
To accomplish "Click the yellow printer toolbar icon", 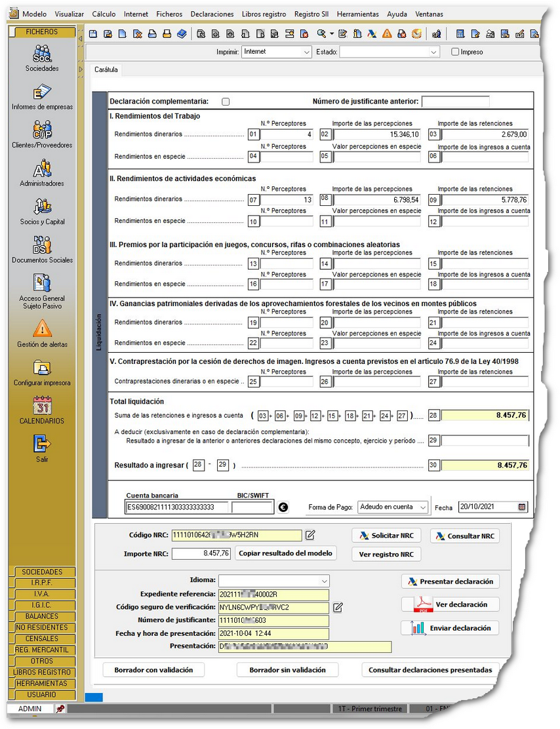I will [167, 33].
